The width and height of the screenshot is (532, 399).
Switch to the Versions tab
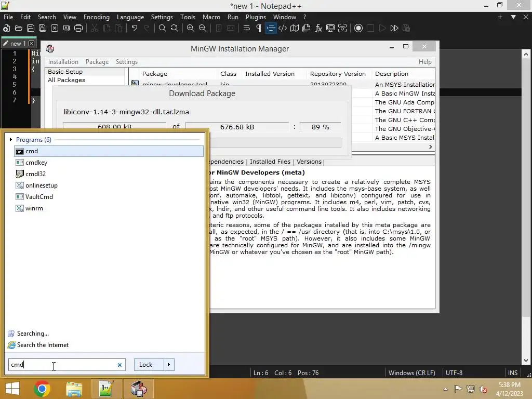(x=309, y=162)
